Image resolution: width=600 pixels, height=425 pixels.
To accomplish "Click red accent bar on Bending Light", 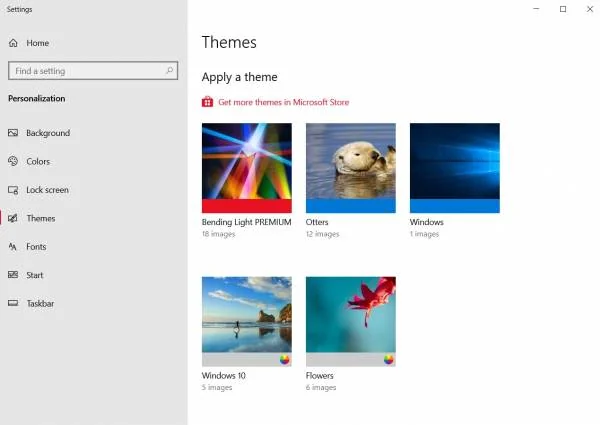I will [x=247, y=206].
